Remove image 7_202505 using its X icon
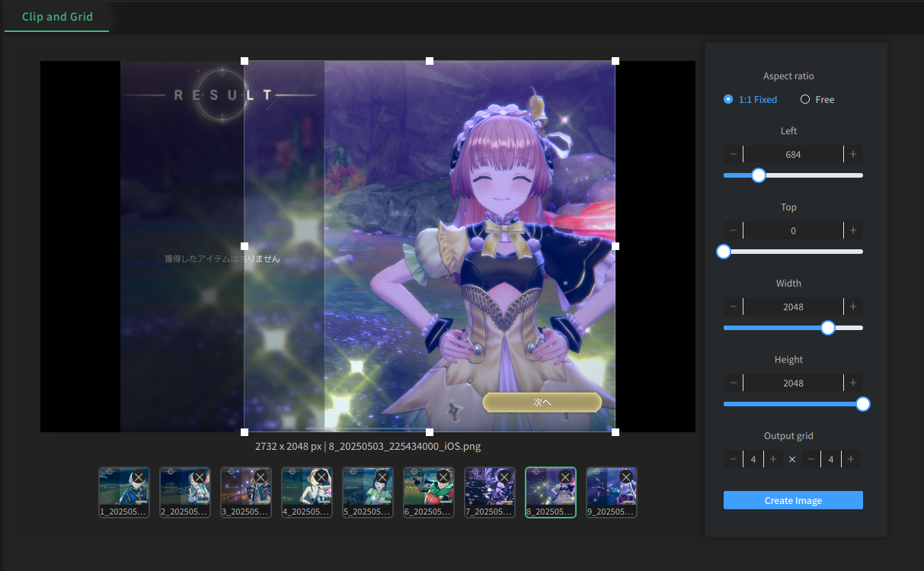The width and height of the screenshot is (924, 571). click(x=504, y=477)
